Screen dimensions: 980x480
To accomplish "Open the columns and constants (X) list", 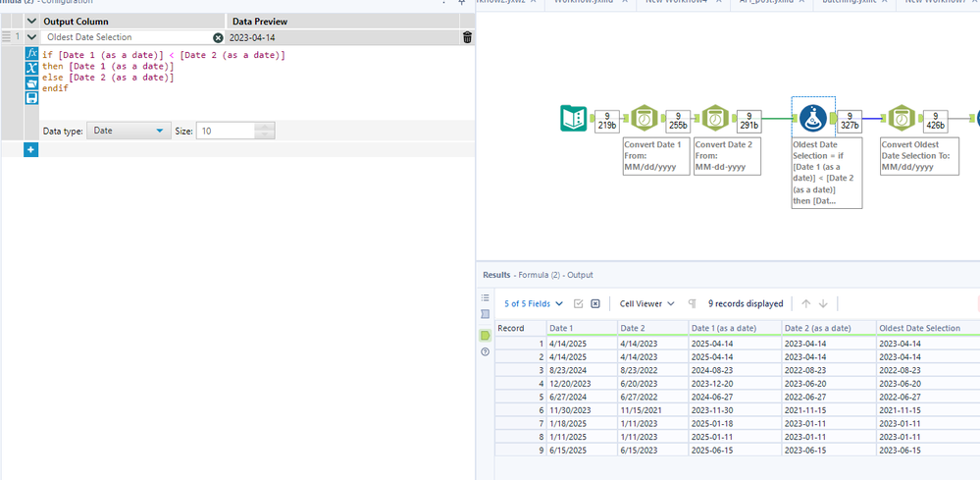I will pyautogui.click(x=31, y=68).
